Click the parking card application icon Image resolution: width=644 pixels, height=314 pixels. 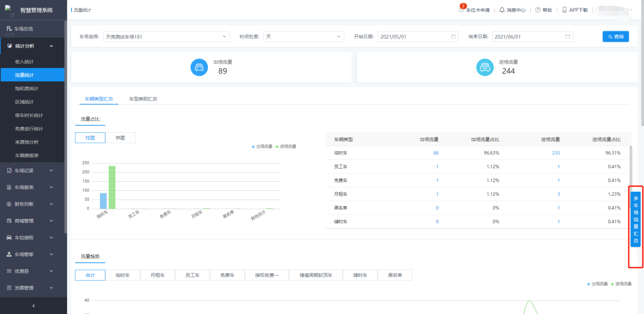(462, 10)
